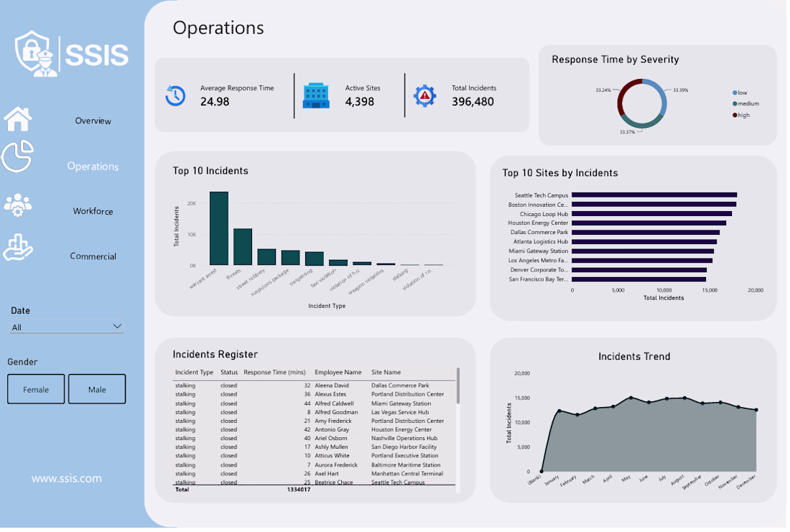The width and height of the screenshot is (790, 532).
Task: Toggle the Male gender filter
Action: (97, 389)
